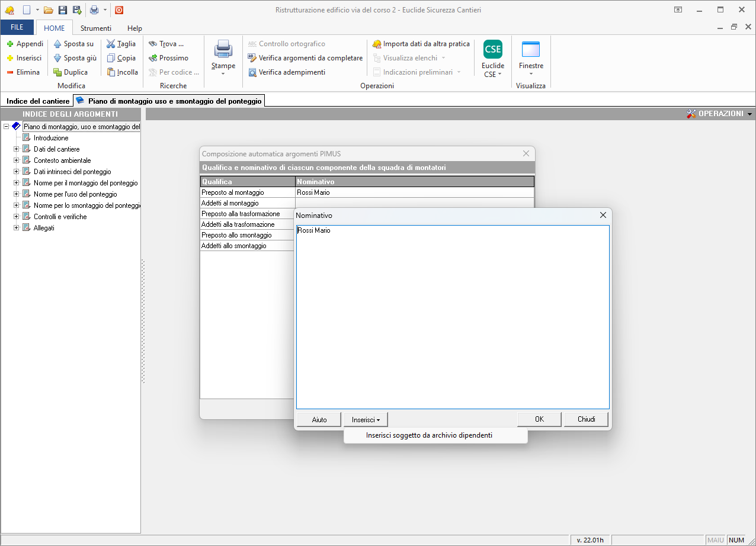756x546 pixels.
Task: Switch to Indice del cantiere tab
Action: 38,101
